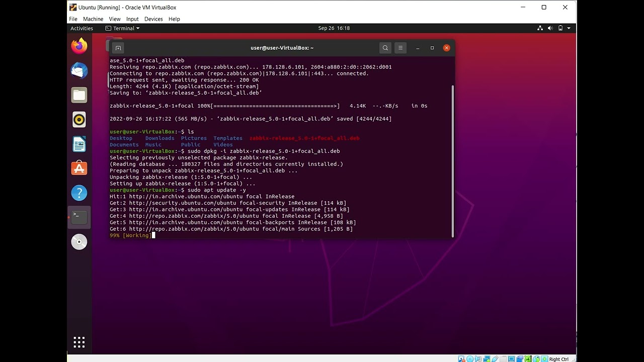This screenshot has width=644, height=362.
Task: Click the Get:6 repo.zabbix.com Sources line
Action: pyautogui.click(x=231, y=229)
